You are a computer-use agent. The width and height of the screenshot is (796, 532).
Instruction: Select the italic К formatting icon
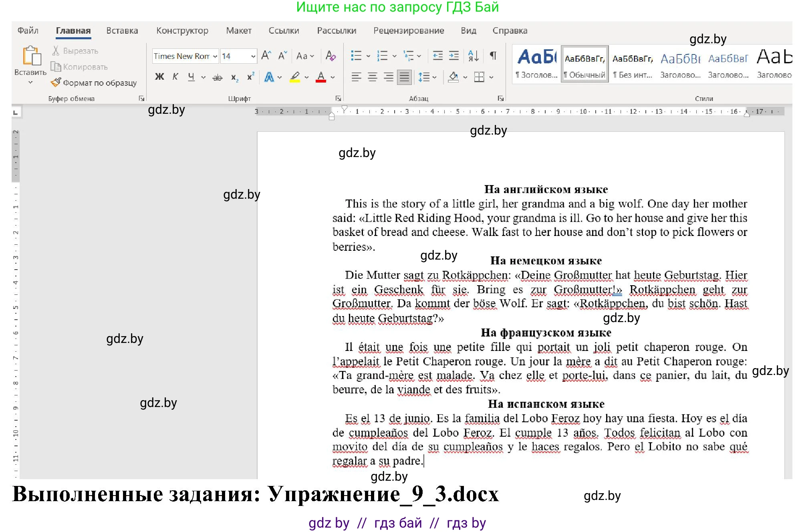[175, 77]
